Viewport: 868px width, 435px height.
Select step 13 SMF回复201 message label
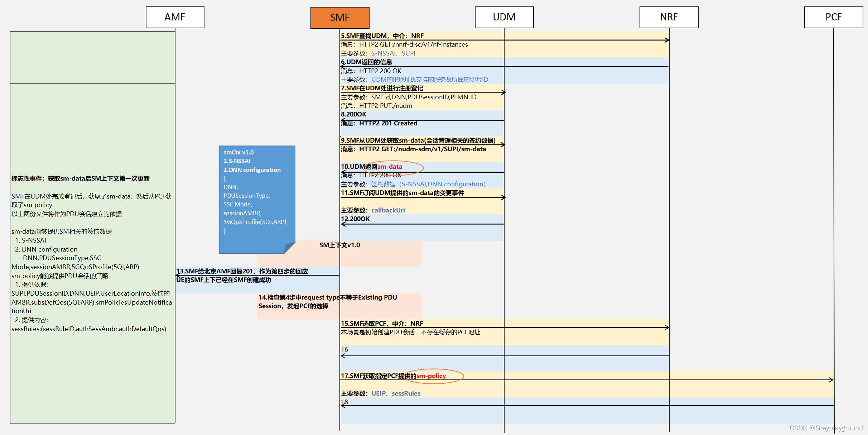tap(242, 271)
